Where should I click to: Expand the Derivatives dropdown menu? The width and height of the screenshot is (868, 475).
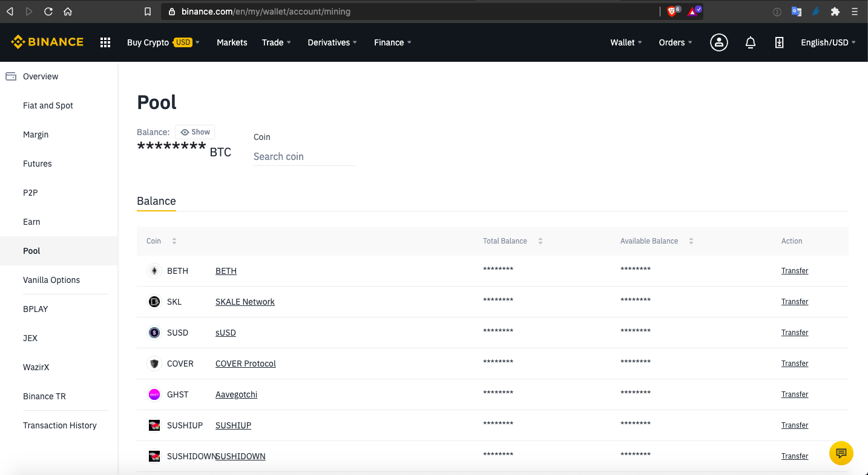point(332,42)
